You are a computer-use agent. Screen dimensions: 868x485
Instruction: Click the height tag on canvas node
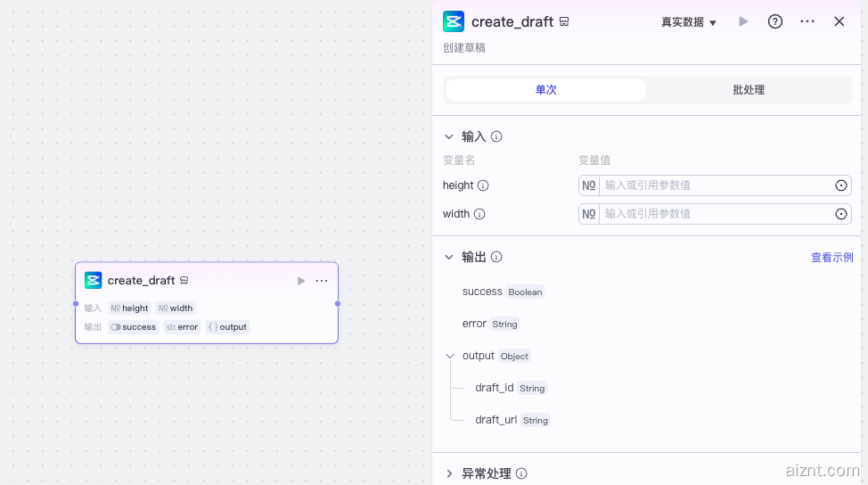point(129,308)
